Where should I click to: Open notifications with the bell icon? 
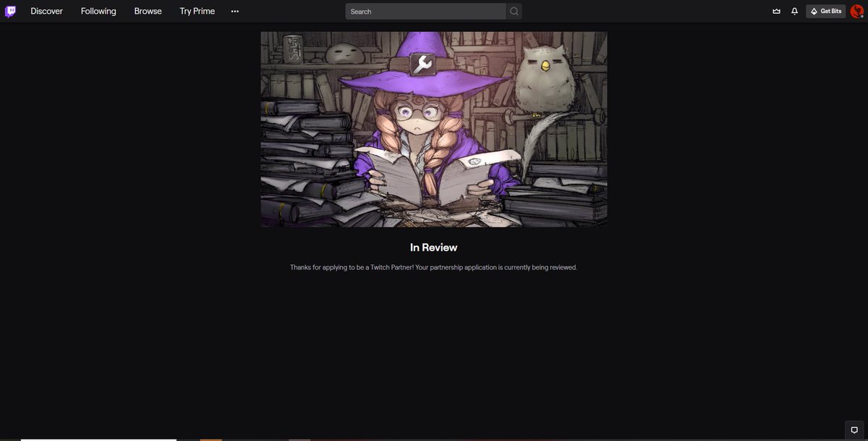tap(793, 10)
